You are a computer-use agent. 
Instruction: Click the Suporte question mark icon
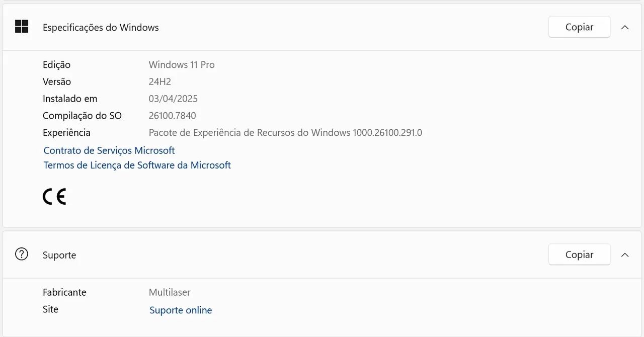(22, 255)
